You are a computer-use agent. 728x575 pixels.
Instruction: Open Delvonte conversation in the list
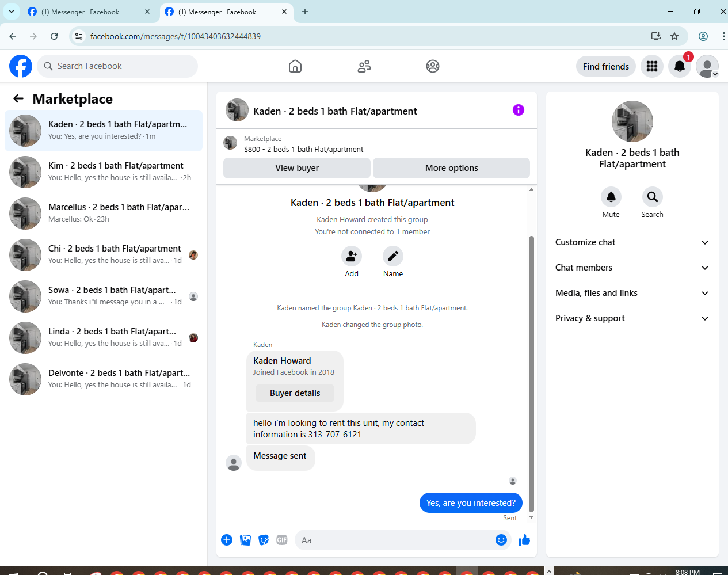(104, 379)
